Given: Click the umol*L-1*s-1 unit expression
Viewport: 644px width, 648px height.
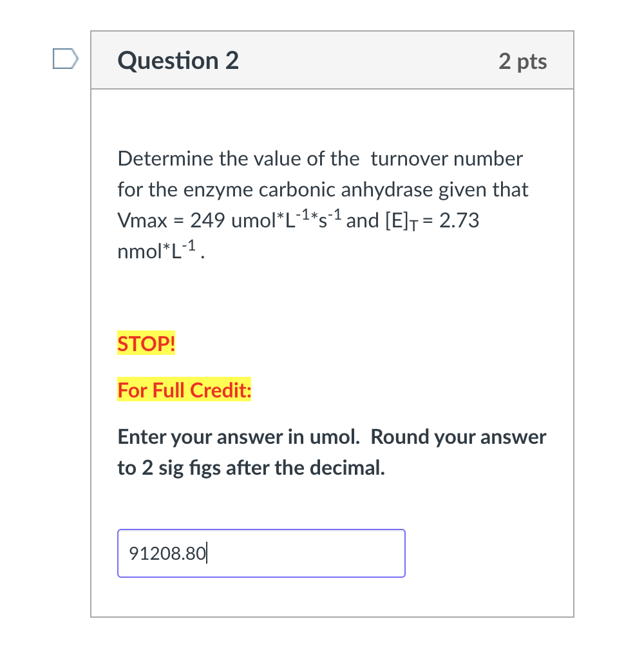Looking at the screenshot, I should [287, 219].
